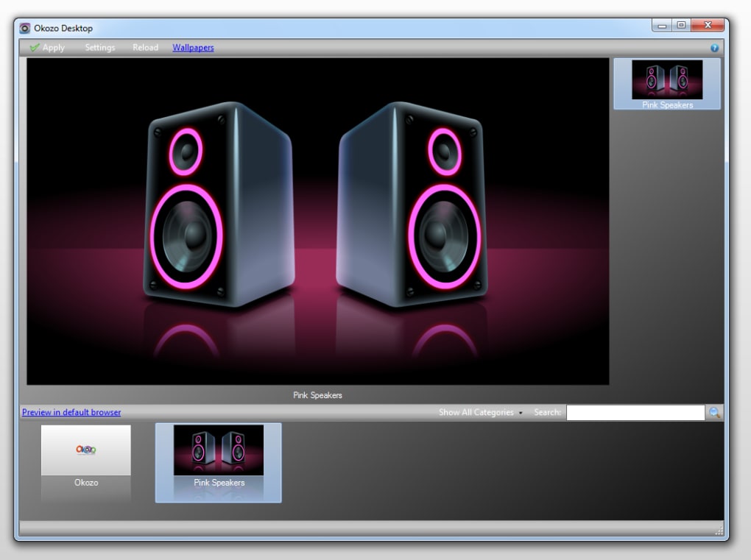Open Preview in default browser
751x560 pixels.
coord(71,412)
